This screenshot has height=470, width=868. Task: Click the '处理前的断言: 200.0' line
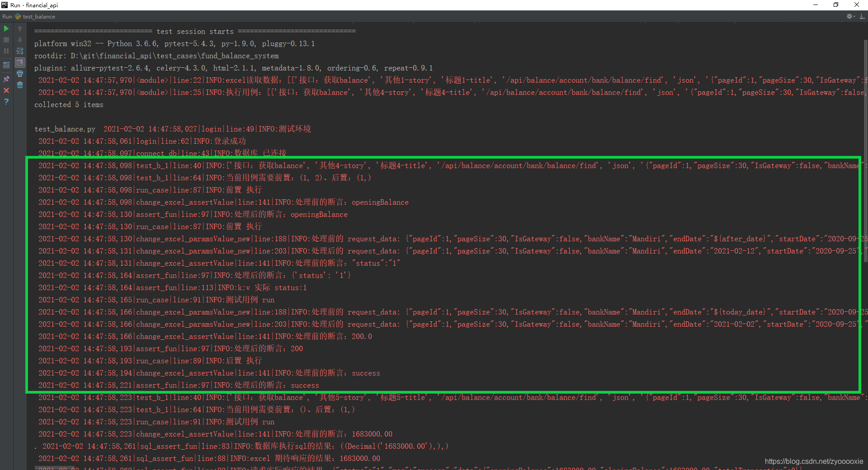point(205,337)
